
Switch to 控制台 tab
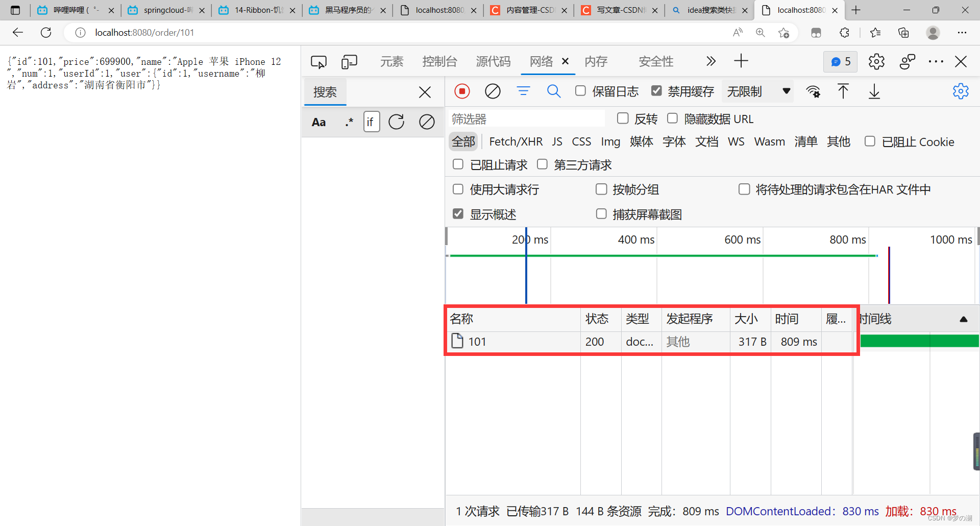439,62
